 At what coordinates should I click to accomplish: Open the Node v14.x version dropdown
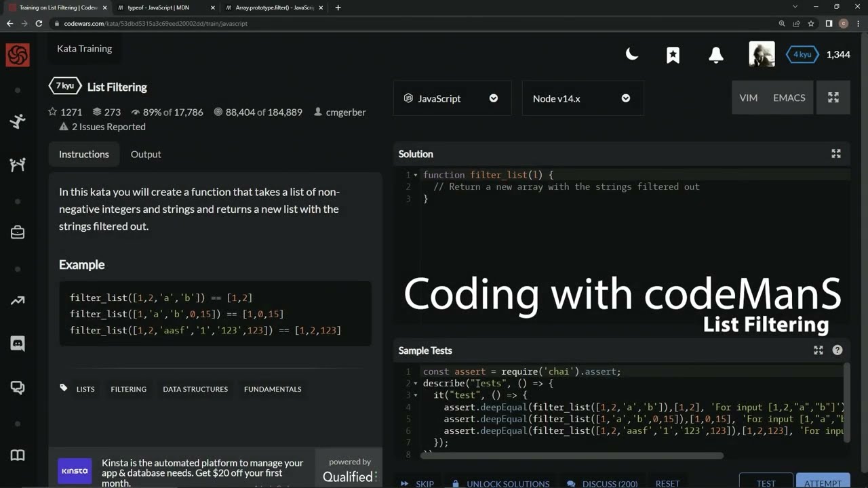(583, 98)
